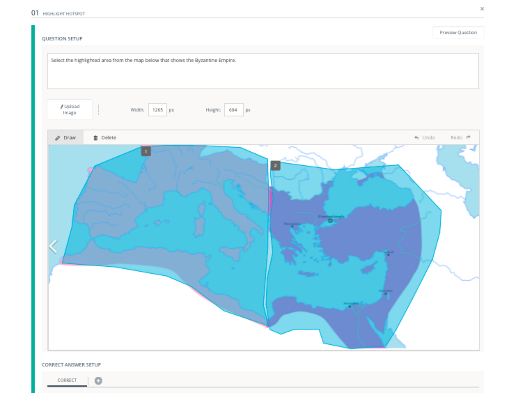
Task: Click the Preview Question button
Action: coord(458,32)
